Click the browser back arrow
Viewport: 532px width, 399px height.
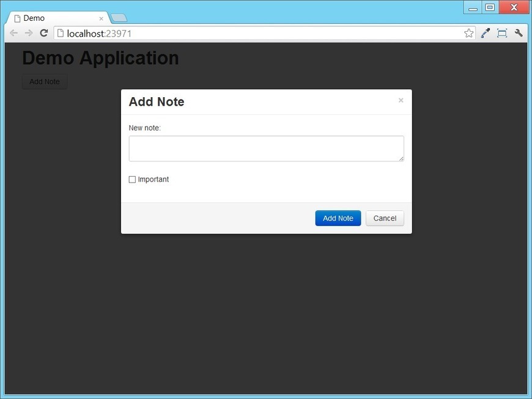tap(13, 33)
